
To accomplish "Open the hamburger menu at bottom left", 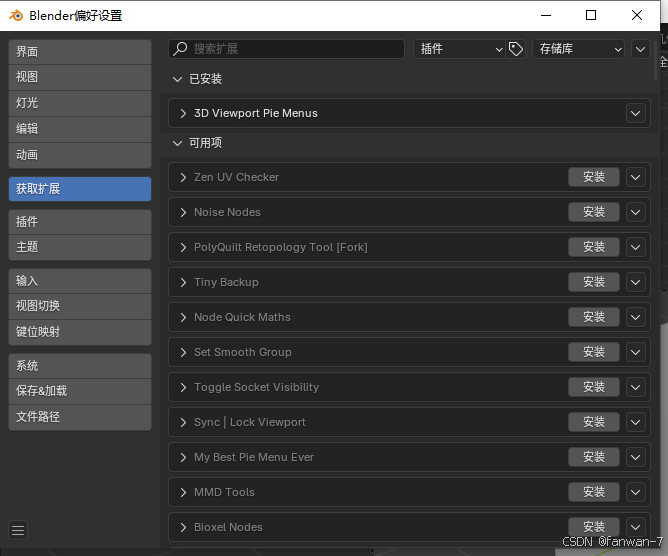I will point(18,530).
